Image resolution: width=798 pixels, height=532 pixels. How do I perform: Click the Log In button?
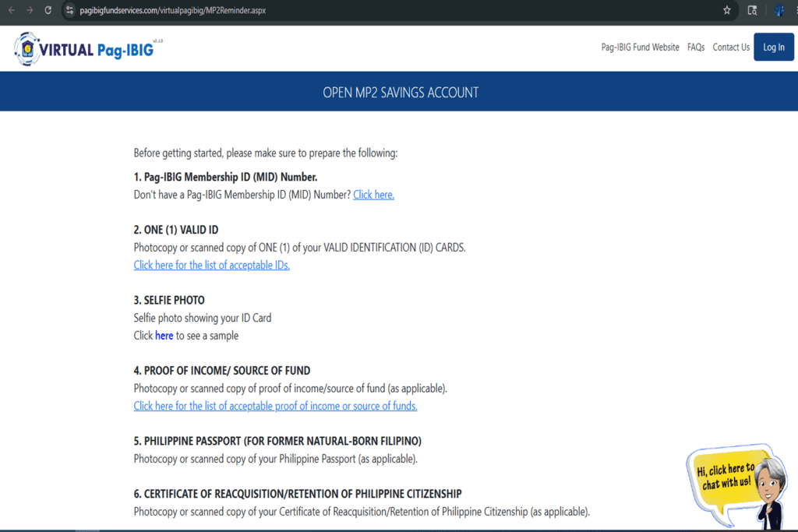[774, 47]
